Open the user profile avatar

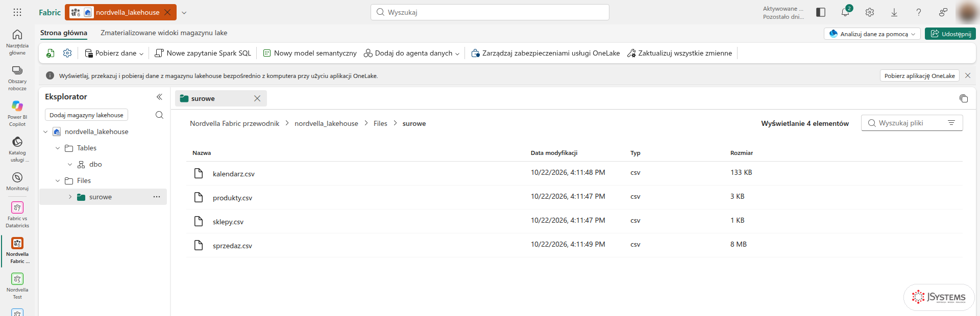967,12
